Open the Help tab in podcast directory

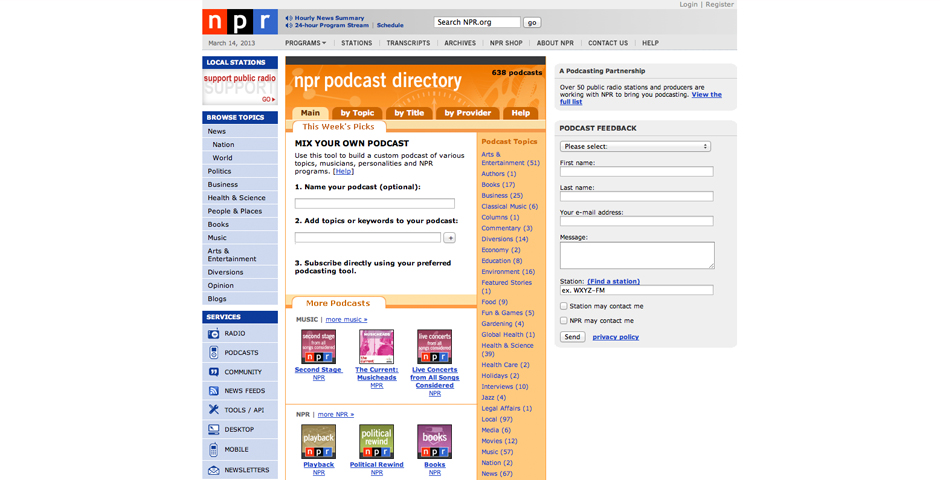coord(520,113)
